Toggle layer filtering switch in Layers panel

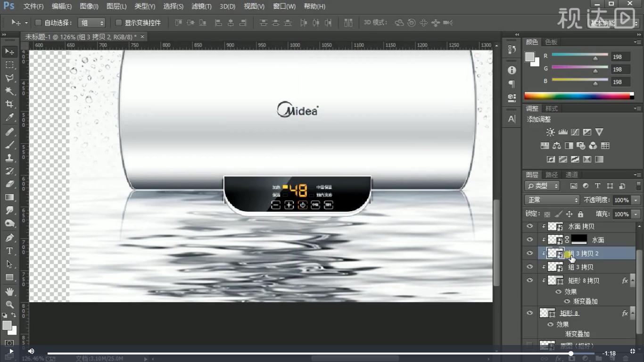click(638, 186)
